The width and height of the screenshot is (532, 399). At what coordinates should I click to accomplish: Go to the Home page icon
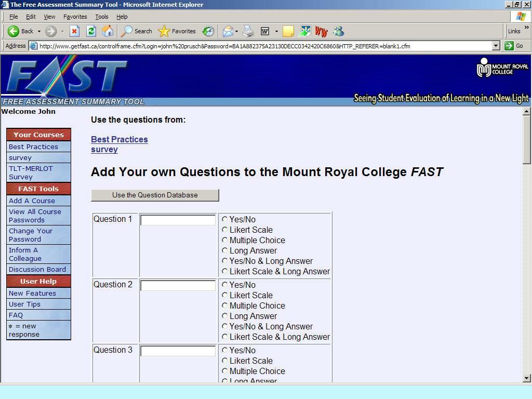[108, 31]
